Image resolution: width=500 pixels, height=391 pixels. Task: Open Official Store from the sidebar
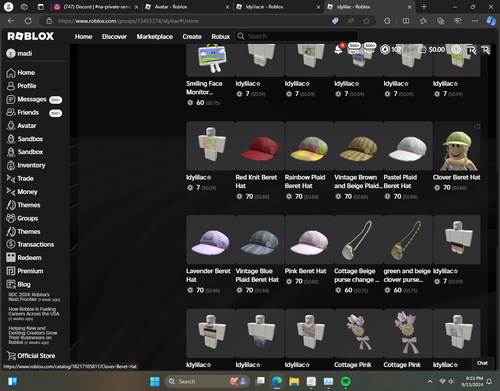tap(31, 356)
